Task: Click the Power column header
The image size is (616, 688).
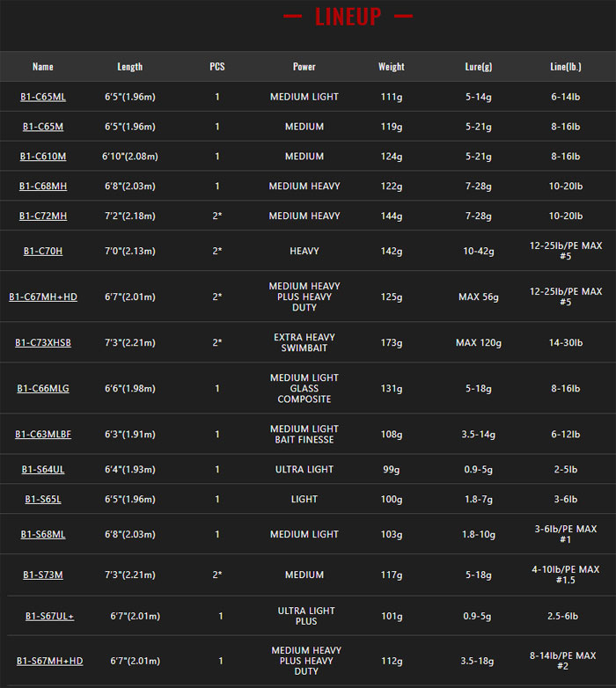Action: click(304, 67)
